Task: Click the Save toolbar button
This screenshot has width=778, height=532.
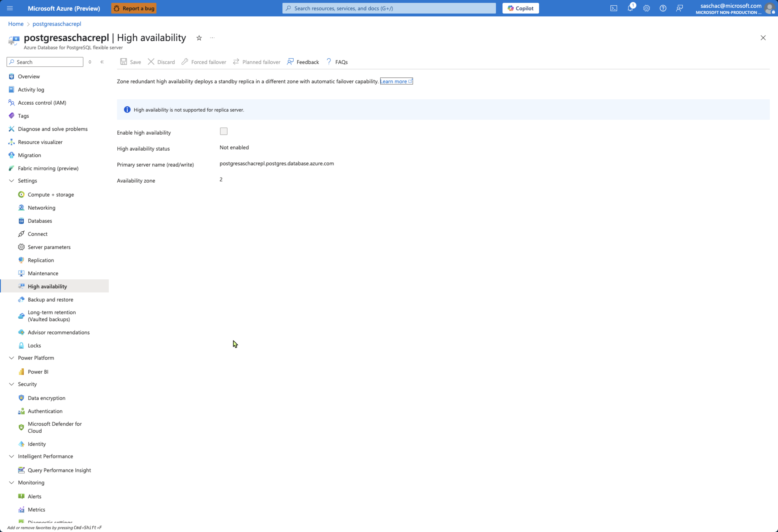Action: (131, 62)
